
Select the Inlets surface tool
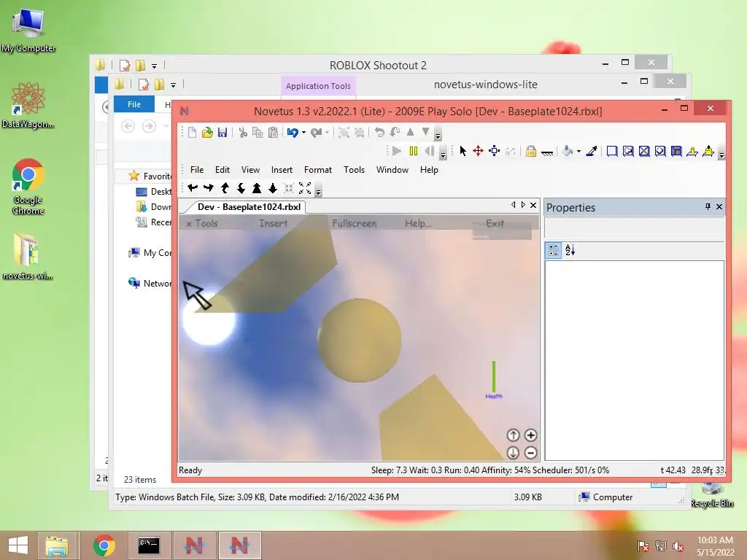pyautogui.click(x=676, y=152)
